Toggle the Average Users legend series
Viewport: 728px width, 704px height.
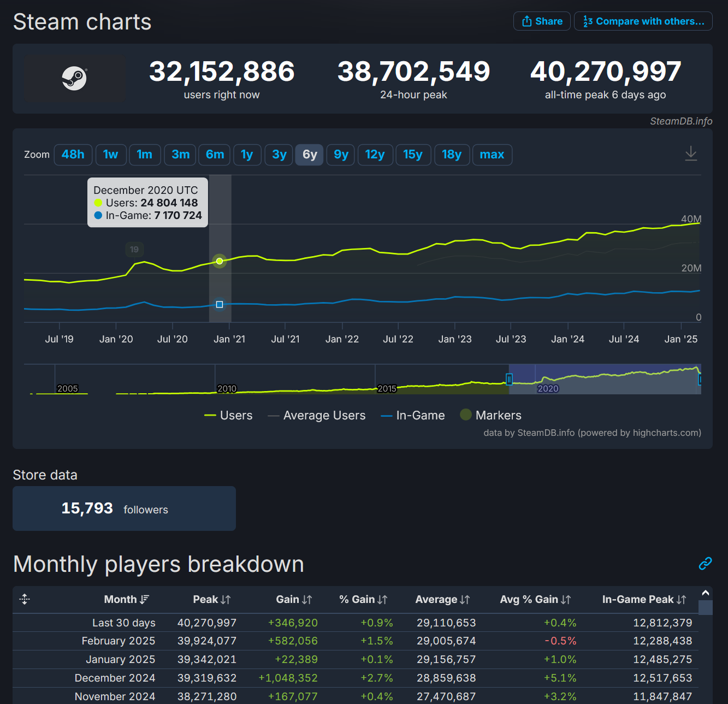(316, 416)
